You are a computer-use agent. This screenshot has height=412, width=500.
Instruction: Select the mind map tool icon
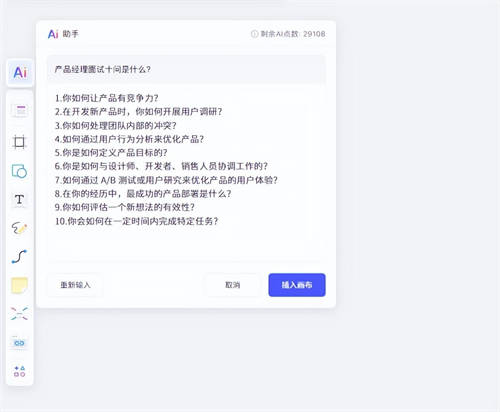click(x=19, y=314)
